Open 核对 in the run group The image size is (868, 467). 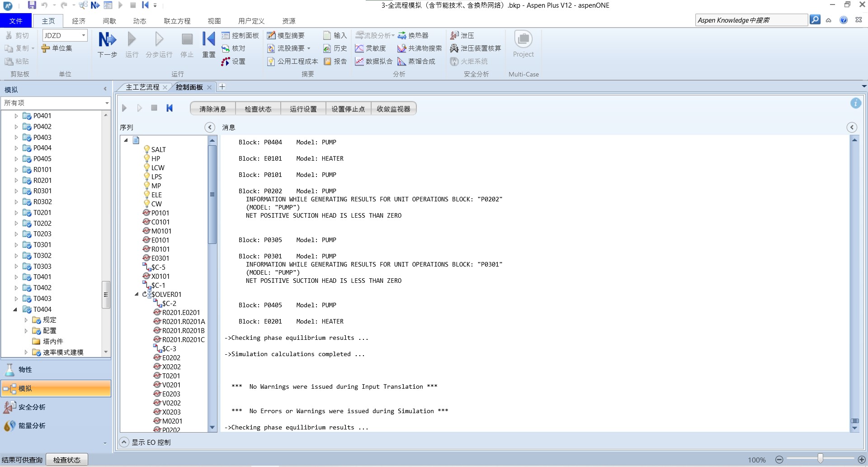(x=233, y=48)
